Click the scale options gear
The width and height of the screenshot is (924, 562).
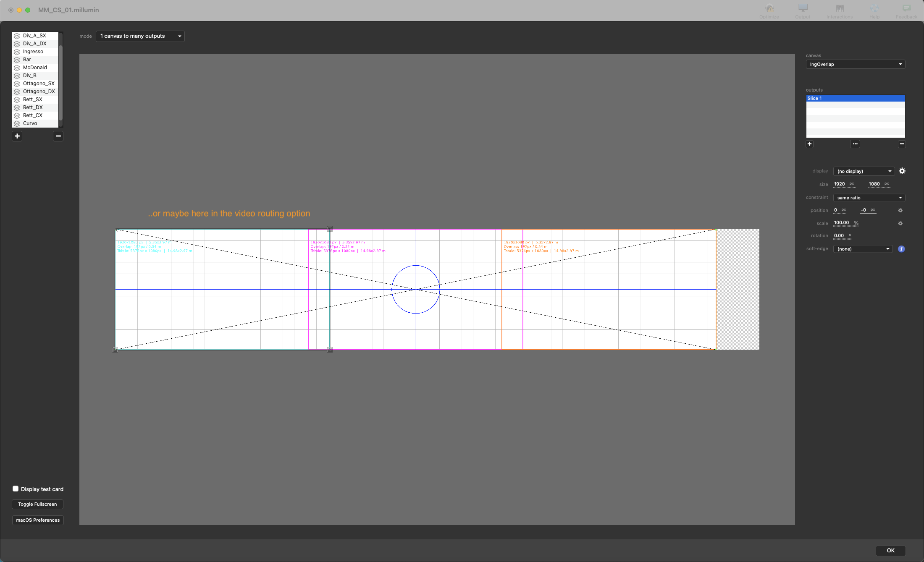tap(900, 223)
